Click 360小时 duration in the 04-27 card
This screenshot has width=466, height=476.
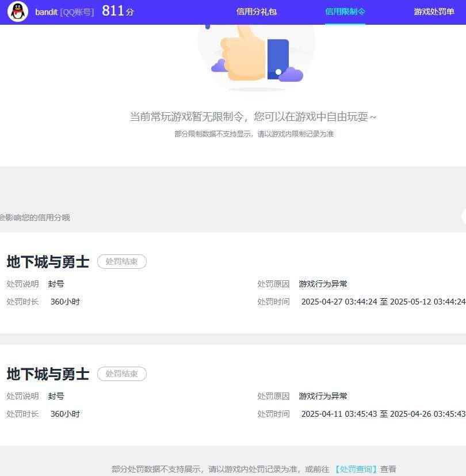(x=65, y=302)
